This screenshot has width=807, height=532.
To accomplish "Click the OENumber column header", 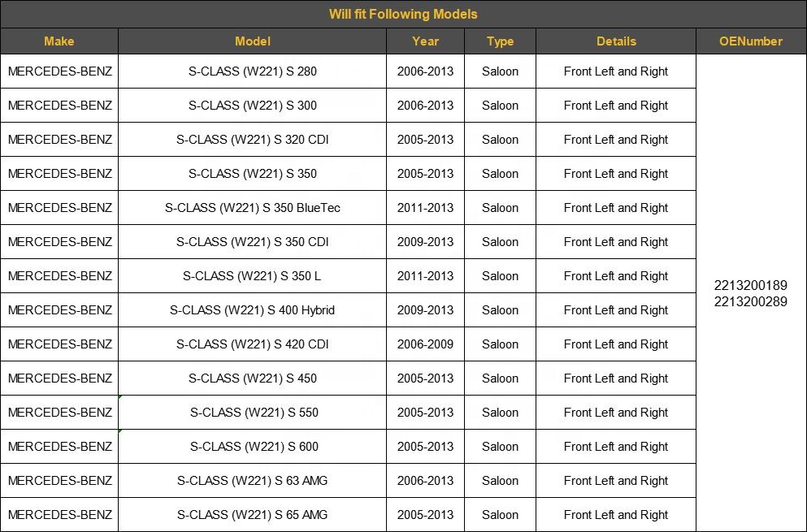I will click(x=751, y=41).
